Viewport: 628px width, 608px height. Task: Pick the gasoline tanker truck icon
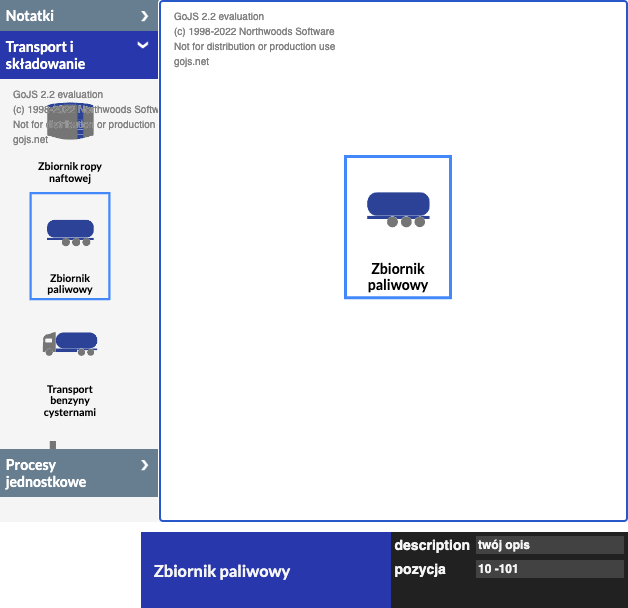coord(70,342)
